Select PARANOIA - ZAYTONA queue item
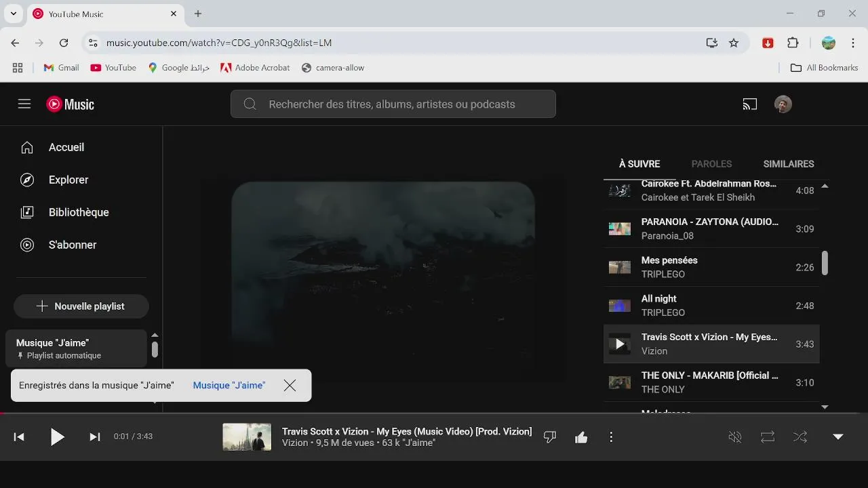This screenshot has height=488, width=868. tap(711, 228)
